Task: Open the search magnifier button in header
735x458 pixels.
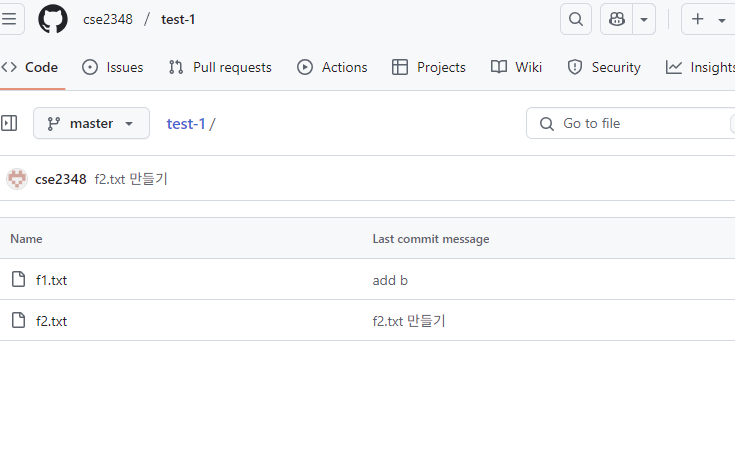Action: (x=576, y=19)
